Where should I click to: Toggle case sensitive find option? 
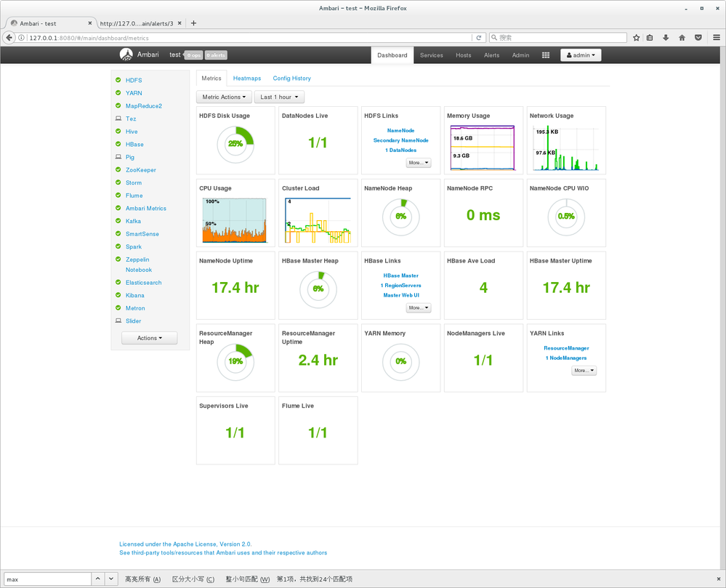193,579
